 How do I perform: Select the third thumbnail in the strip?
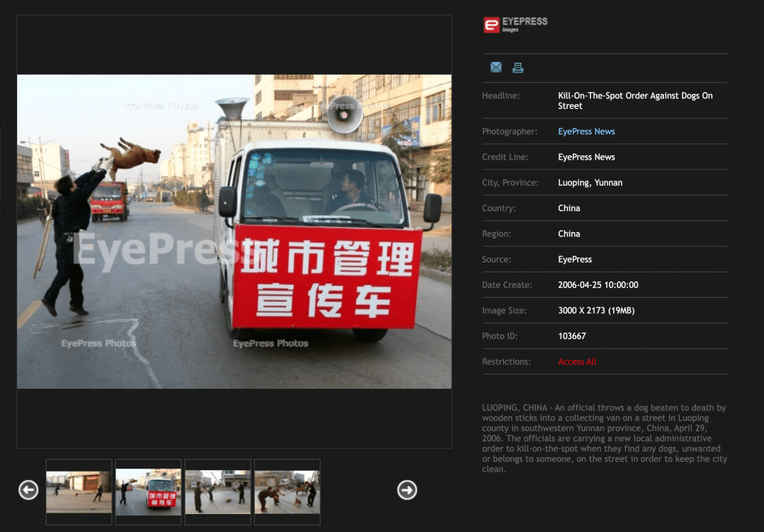(x=217, y=491)
